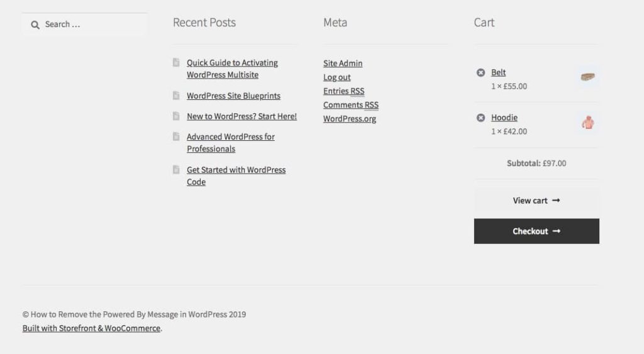Remove Hoodie from cart via X icon
The height and width of the screenshot is (354, 644).
[x=481, y=118]
